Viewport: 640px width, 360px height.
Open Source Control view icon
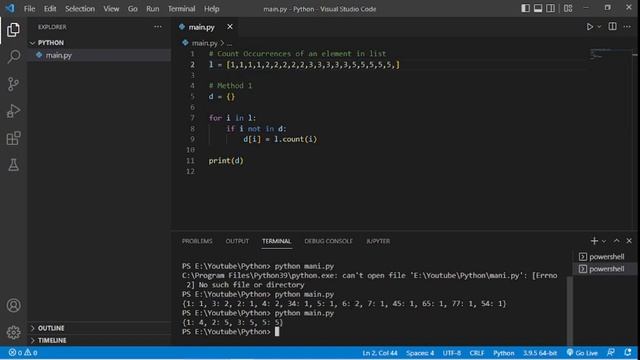pyautogui.click(x=13, y=84)
